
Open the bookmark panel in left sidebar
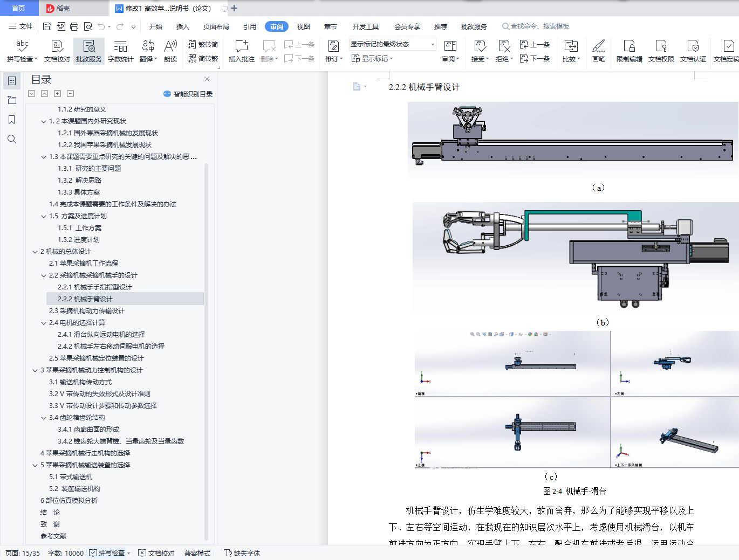point(11,120)
